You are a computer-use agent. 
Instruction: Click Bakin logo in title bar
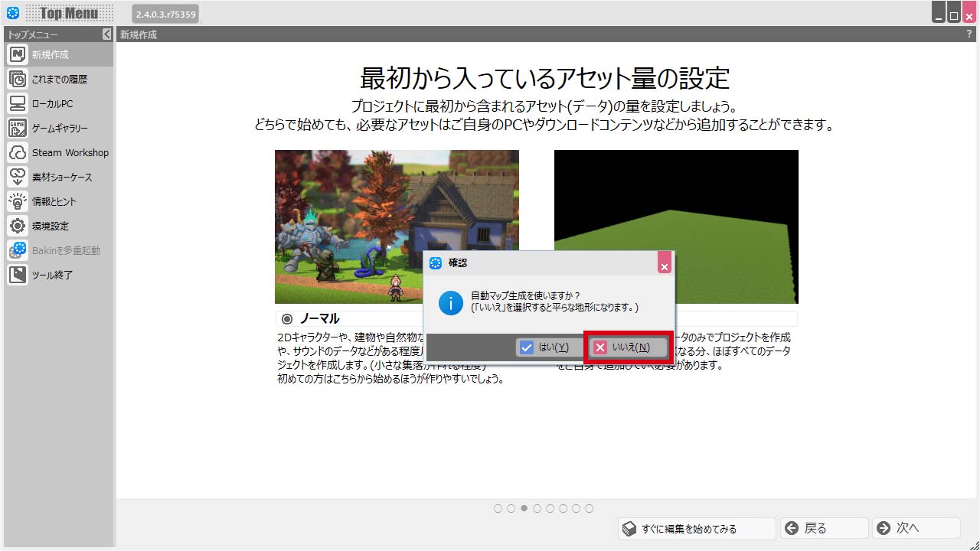[x=12, y=13]
